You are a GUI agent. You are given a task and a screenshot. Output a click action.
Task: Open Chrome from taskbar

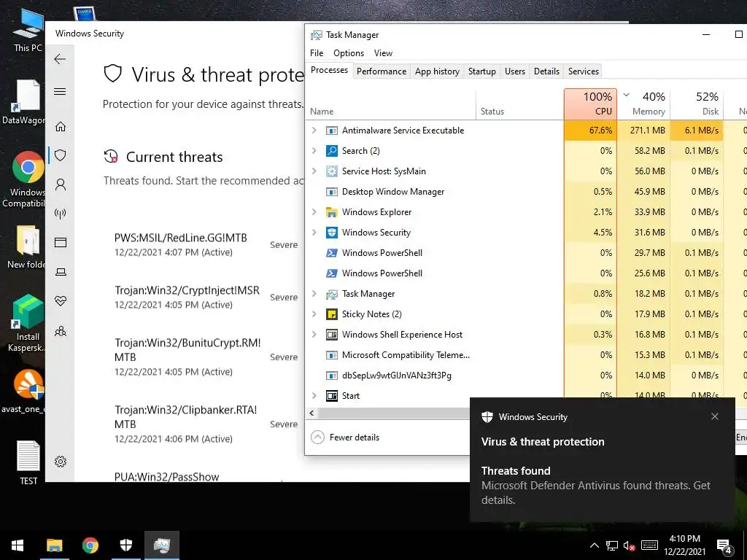pyautogui.click(x=90, y=545)
